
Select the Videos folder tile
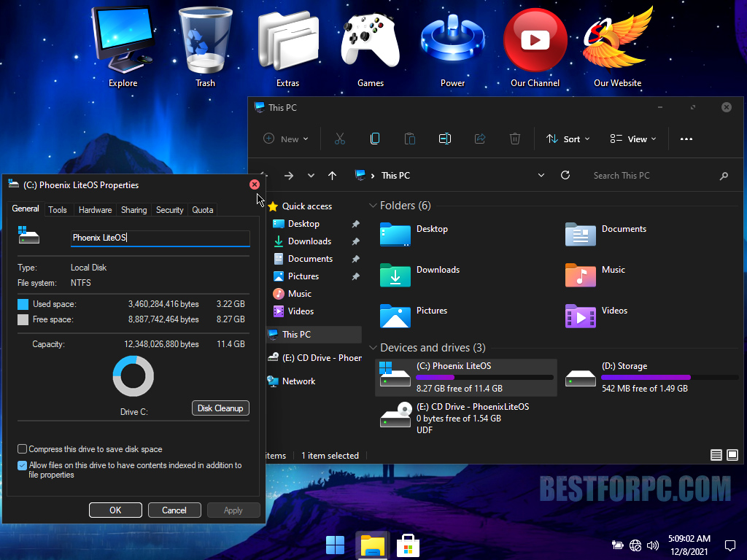click(x=597, y=316)
